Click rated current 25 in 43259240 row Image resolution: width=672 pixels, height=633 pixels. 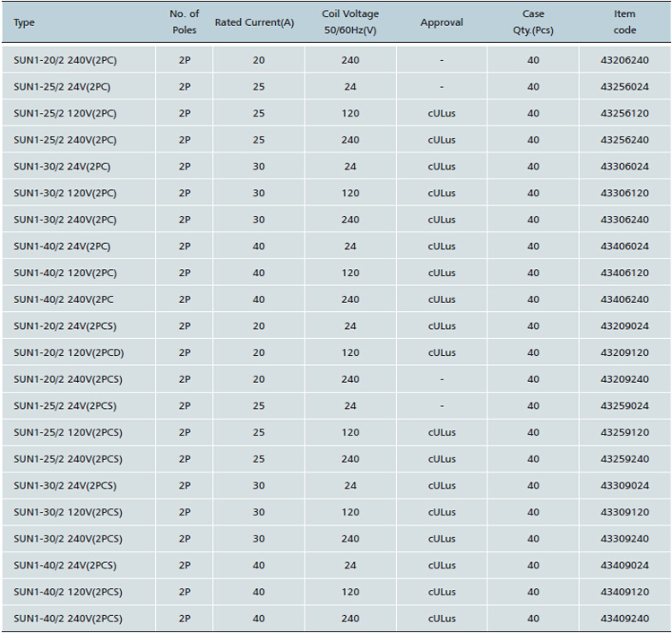(259, 459)
